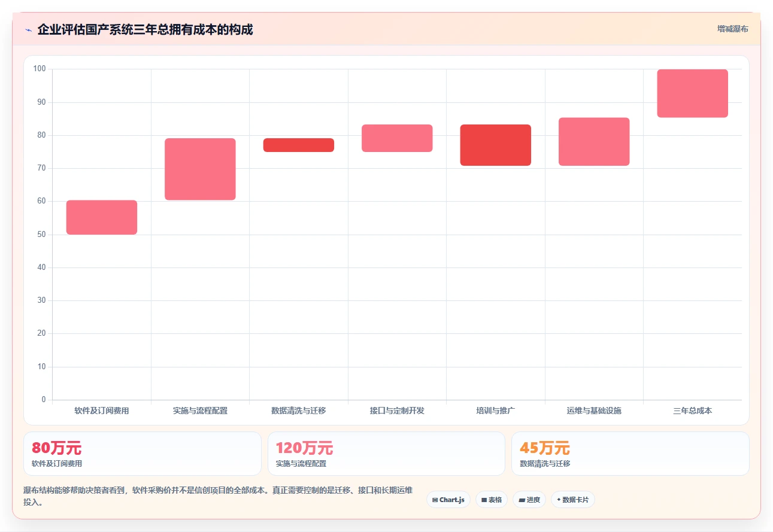Click the 培训与推广 waterfall bar
This screenshot has width=773, height=532.
click(x=496, y=145)
